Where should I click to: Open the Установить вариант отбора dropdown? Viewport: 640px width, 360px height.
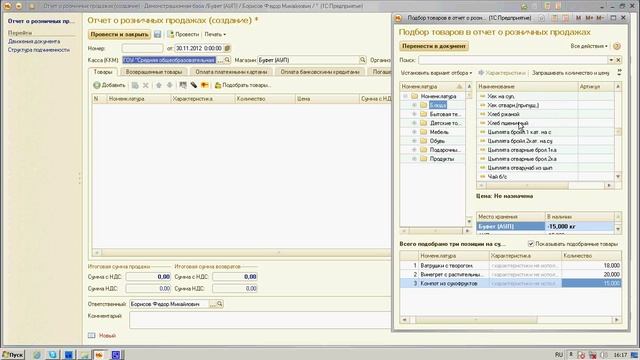click(436, 73)
